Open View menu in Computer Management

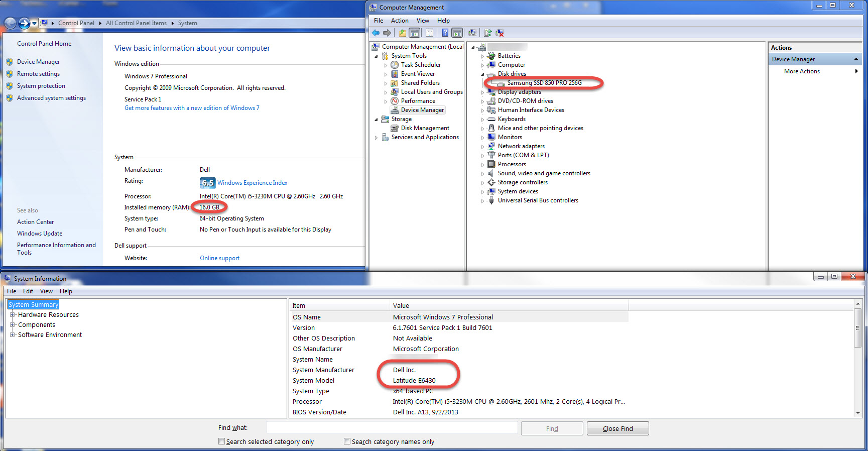(x=423, y=21)
